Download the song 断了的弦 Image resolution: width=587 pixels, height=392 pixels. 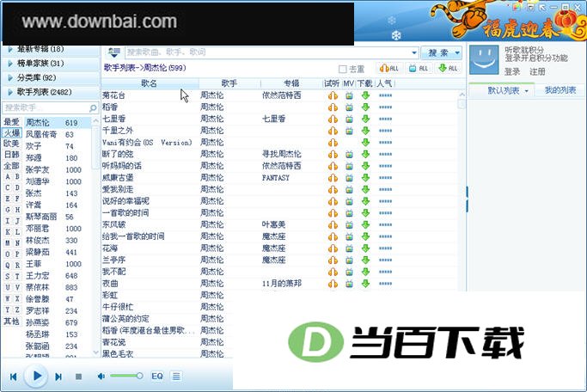click(366, 154)
